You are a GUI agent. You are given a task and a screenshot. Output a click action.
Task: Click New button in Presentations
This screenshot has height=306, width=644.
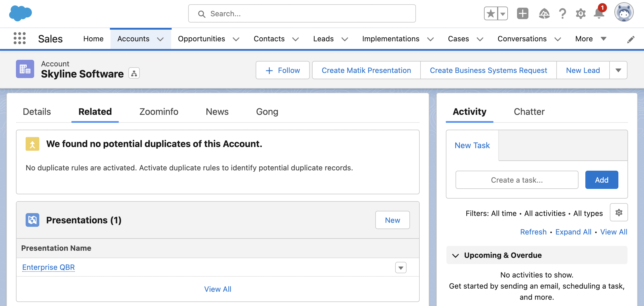[392, 220]
